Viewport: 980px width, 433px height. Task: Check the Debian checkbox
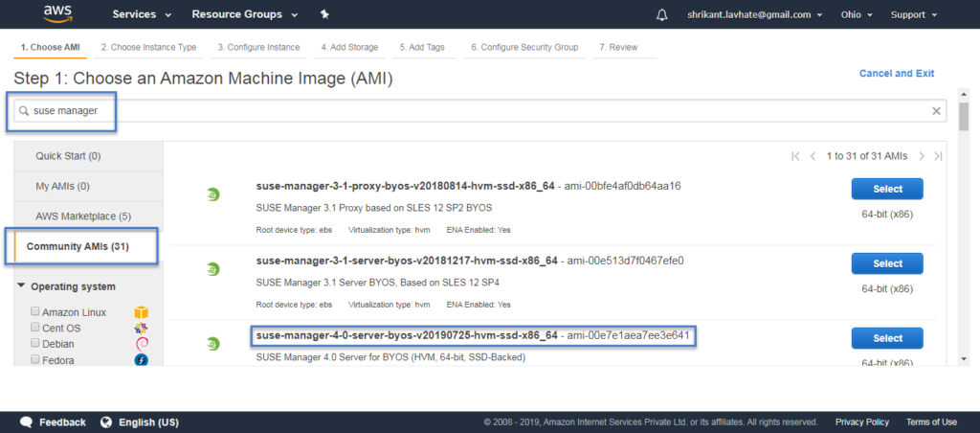tap(35, 343)
